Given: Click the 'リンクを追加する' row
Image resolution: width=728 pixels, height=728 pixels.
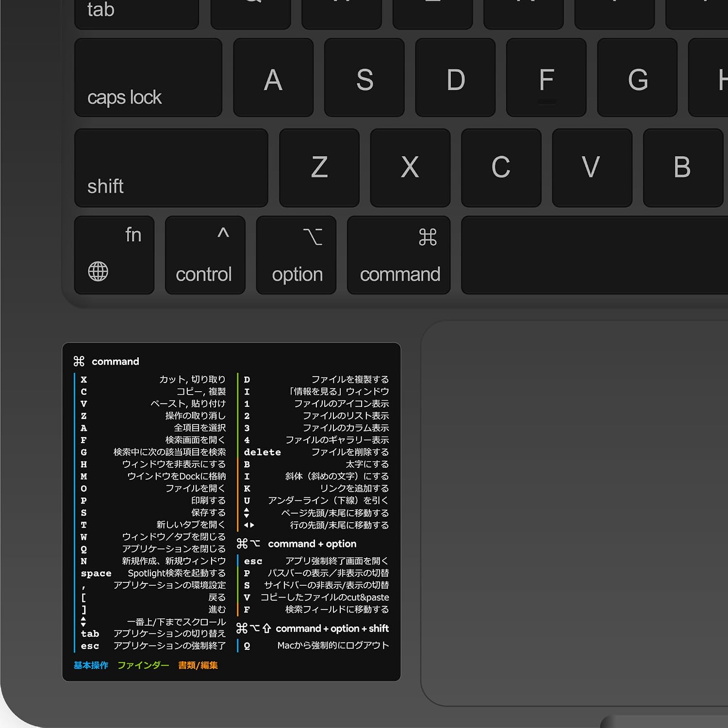Looking at the screenshot, I should pos(316,489).
